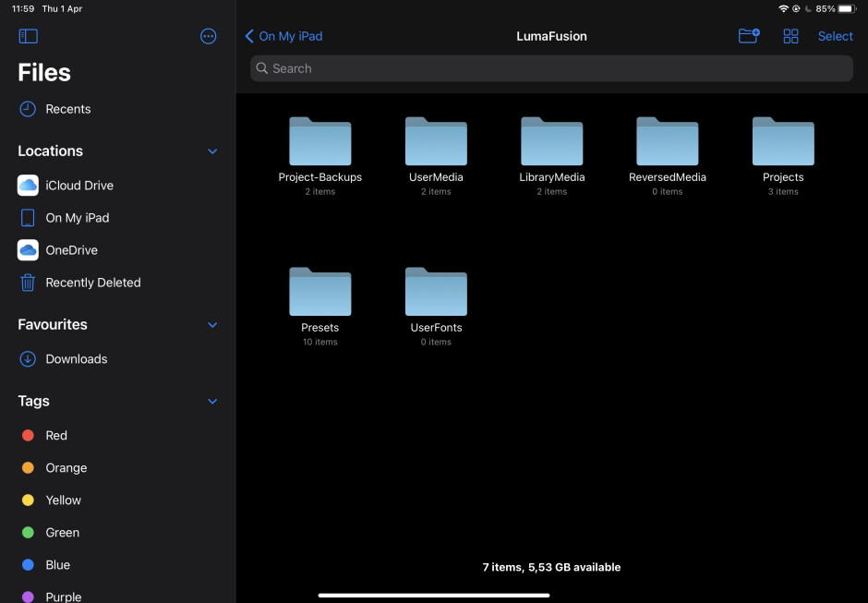Tap the LumaFusion title
Screen dimensions: 868x603
(x=551, y=37)
